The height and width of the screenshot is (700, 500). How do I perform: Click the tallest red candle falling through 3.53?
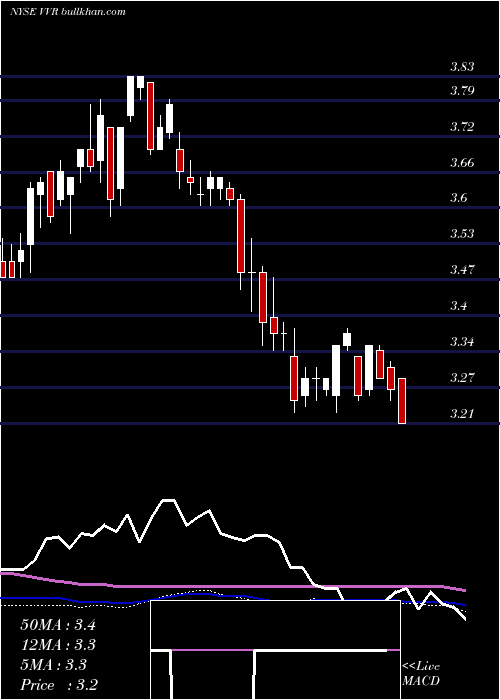click(241, 236)
